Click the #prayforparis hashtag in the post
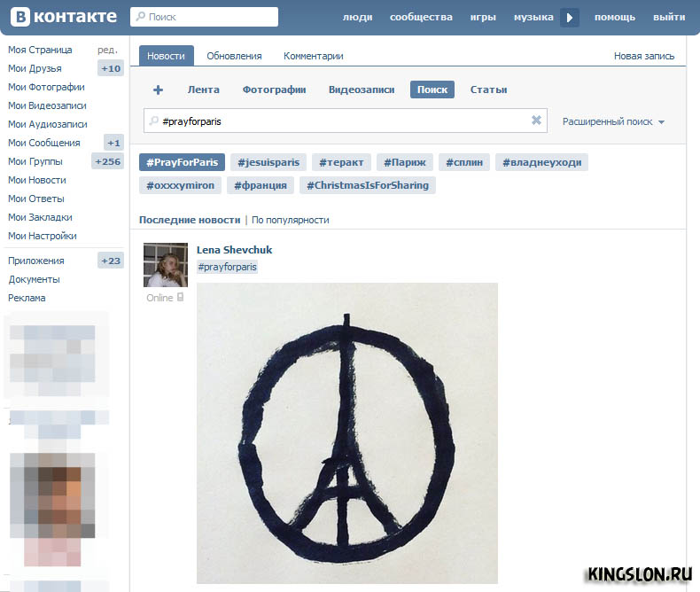Viewport: 700px width, 592px height. click(x=227, y=267)
